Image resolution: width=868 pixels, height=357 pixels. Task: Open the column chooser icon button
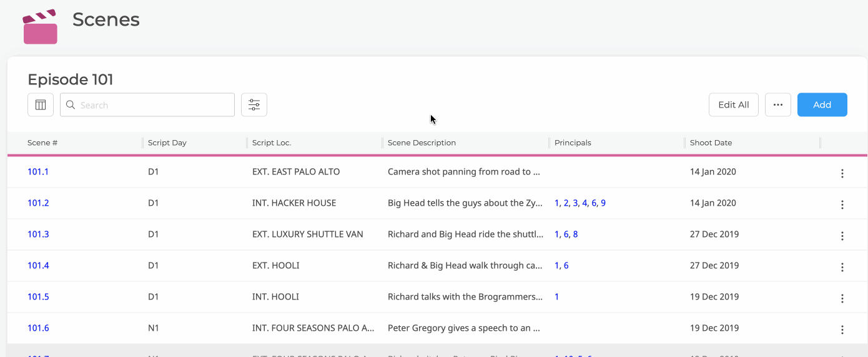point(41,105)
